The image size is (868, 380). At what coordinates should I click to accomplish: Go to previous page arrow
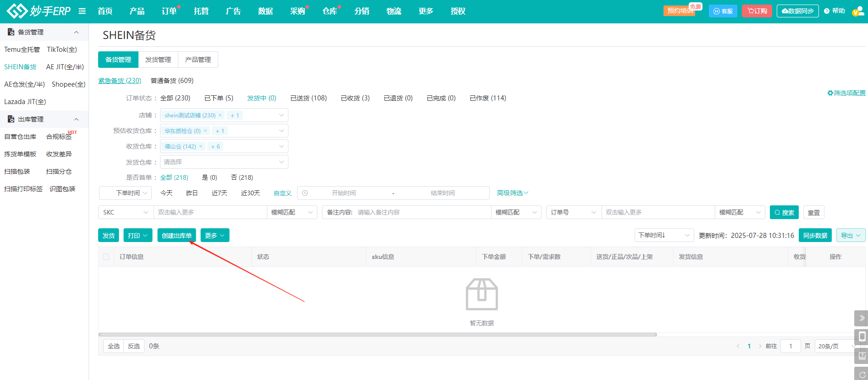click(738, 346)
